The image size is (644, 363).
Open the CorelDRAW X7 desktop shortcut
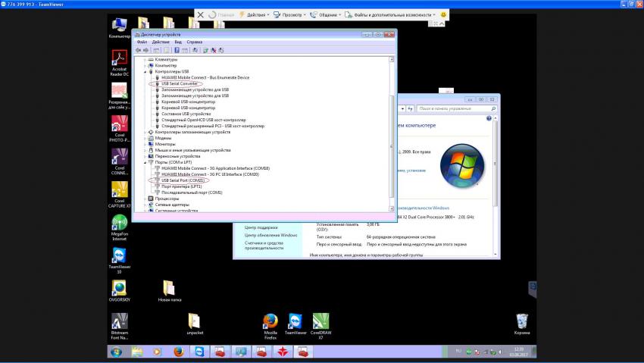(320, 322)
